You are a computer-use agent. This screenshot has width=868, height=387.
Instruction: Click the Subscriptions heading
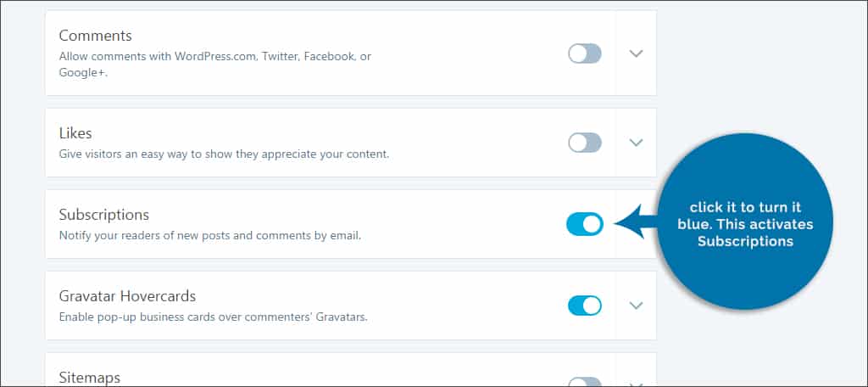pos(104,215)
